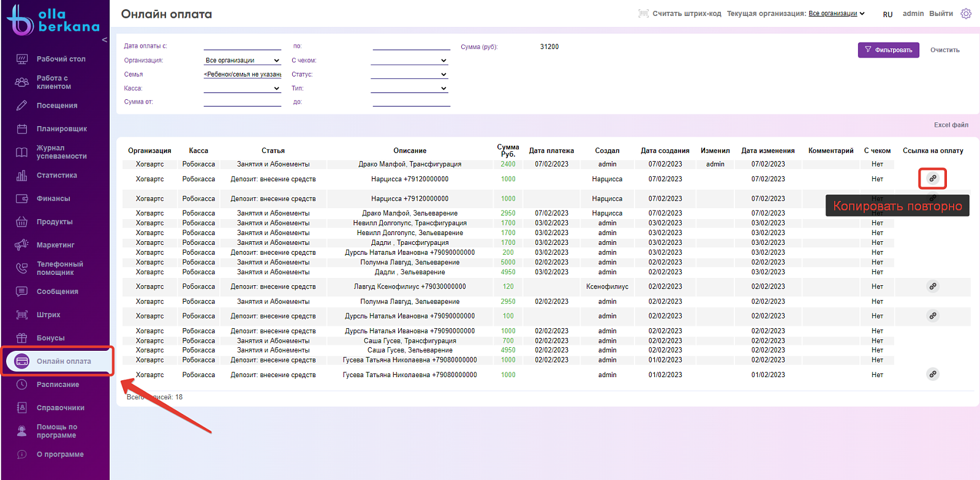Open settings with the gear icon

click(x=966, y=13)
